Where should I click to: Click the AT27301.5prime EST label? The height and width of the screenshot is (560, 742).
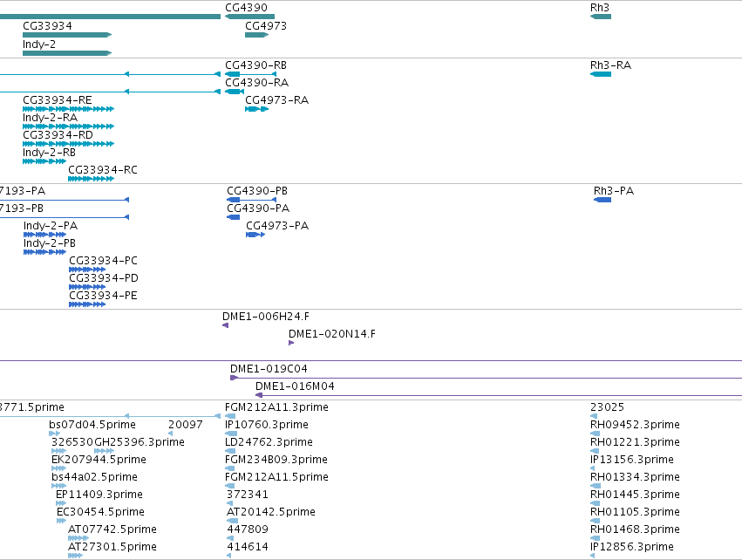[x=112, y=547]
